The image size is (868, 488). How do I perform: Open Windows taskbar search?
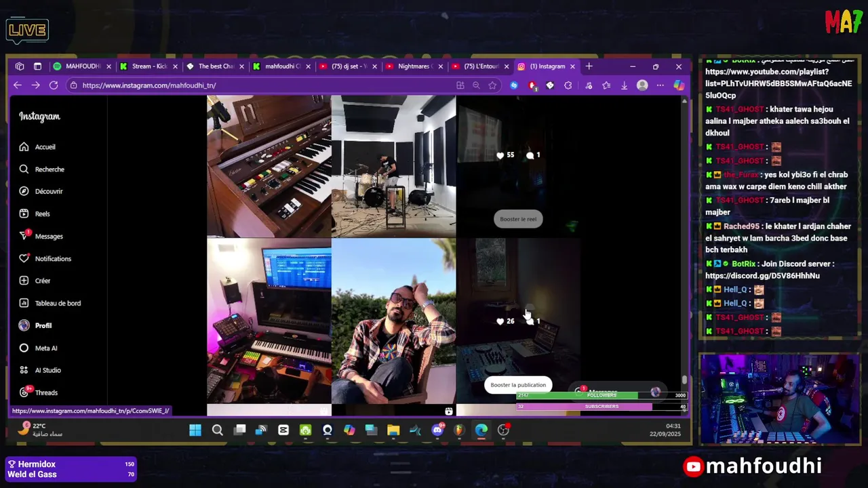tap(218, 430)
